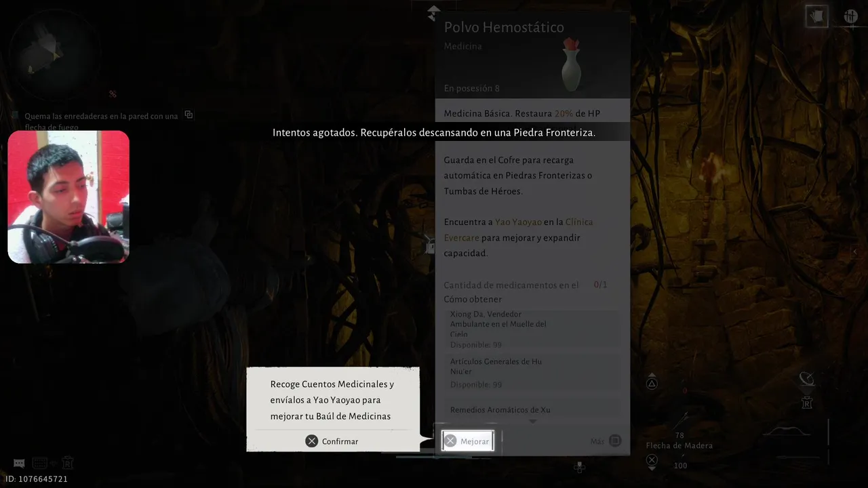
Task: Click the 0/1 medicine quantity value
Action: [600, 285]
